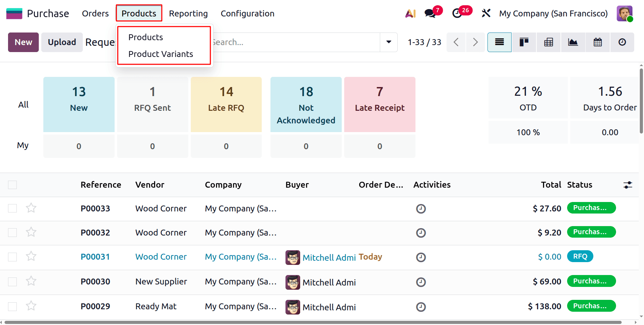
Task: Create a new purchase order
Action: click(x=23, y=42)
